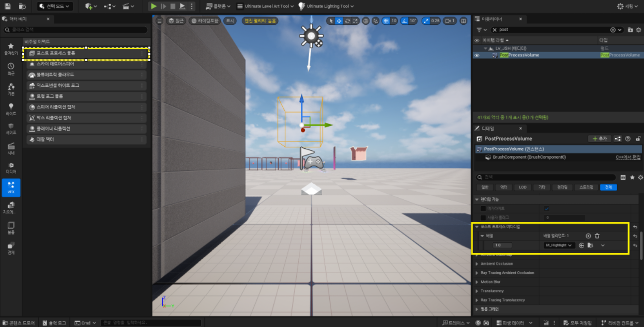Clear the Outliner search X button
Viewport: 644px width, 327px height.
(495, 29)
